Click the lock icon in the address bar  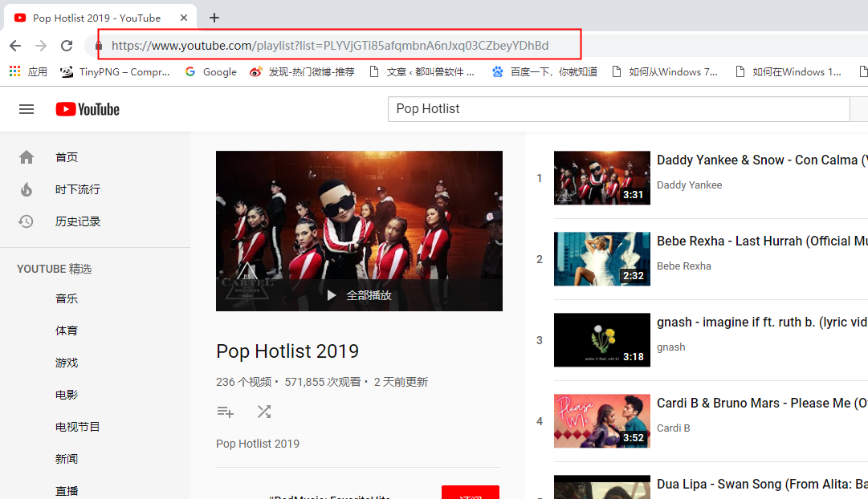pyautogui.click(x=99, y=46)
